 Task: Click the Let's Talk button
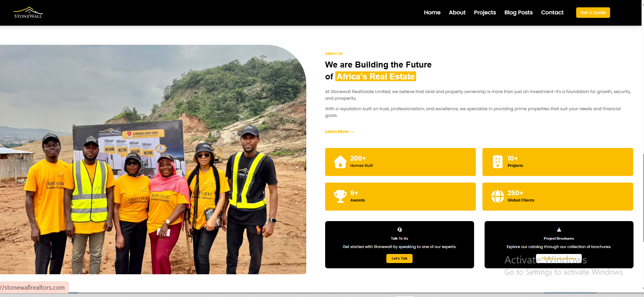tap(400, 259)
